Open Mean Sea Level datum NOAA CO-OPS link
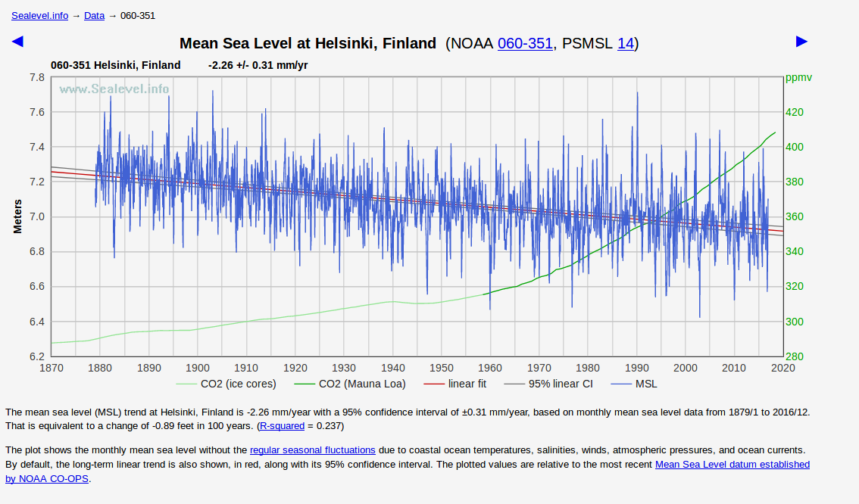This screenshot has width=859, height=504. pos(732,464)
